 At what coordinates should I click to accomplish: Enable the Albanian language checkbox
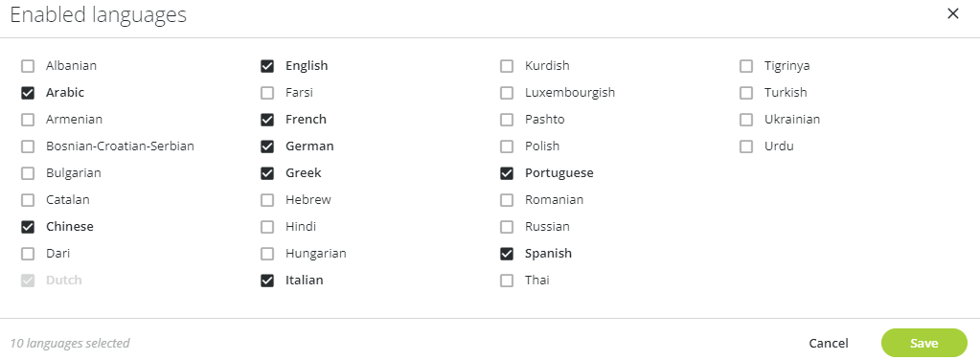pyautogui.click(x=28, y=66)
